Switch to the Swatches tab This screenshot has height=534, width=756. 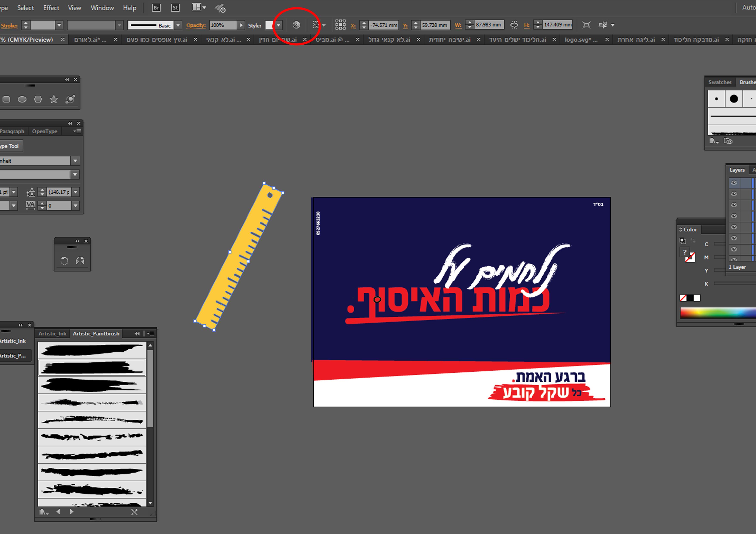720,82
